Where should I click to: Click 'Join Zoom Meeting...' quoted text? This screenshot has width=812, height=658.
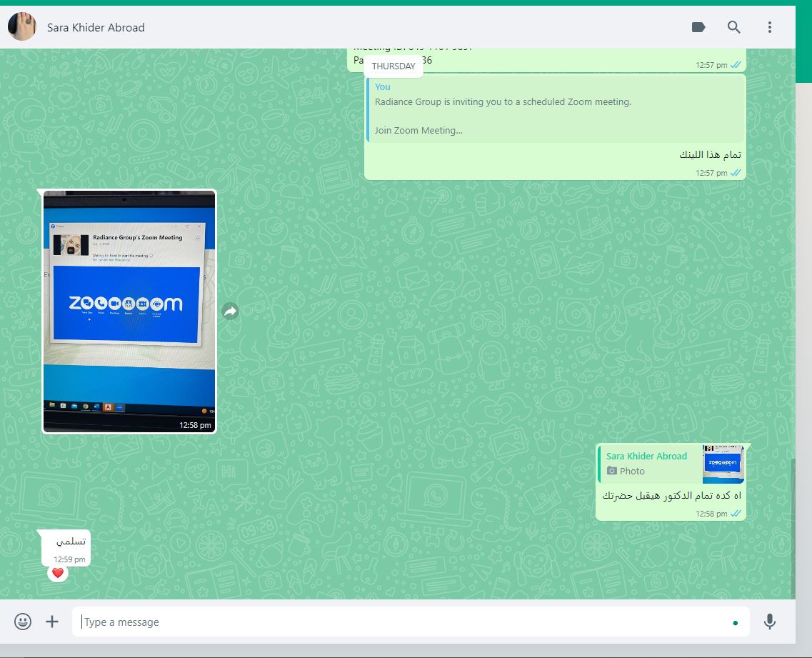pos(418,131)
